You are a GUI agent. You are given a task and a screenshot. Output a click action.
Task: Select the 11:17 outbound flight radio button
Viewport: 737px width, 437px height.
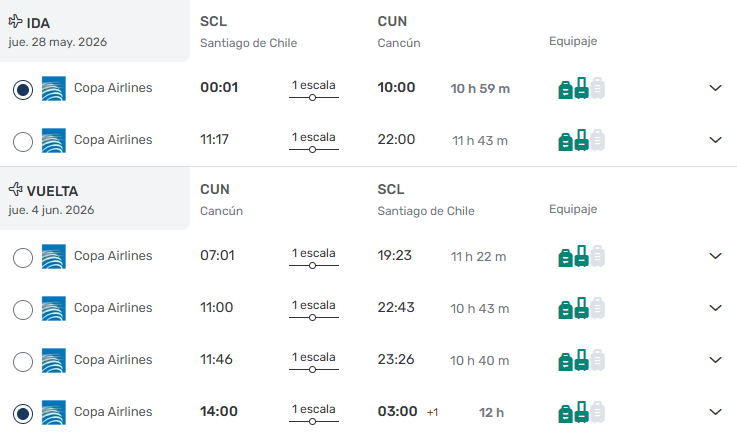click(23, 141)
